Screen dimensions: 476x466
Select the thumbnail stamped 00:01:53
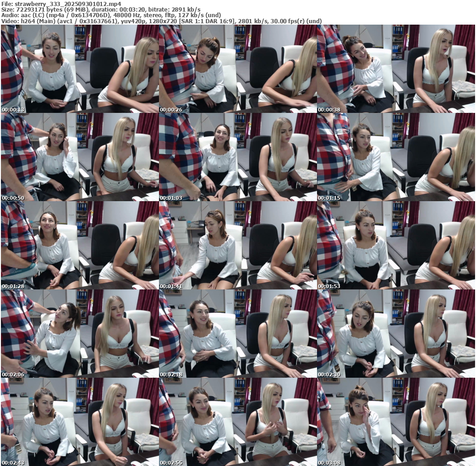click(x=396, y=245)
